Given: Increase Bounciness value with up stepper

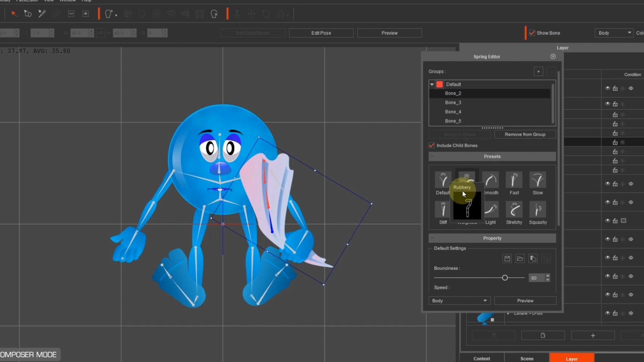Looking at the screenshot, I should tap(548, 276).
